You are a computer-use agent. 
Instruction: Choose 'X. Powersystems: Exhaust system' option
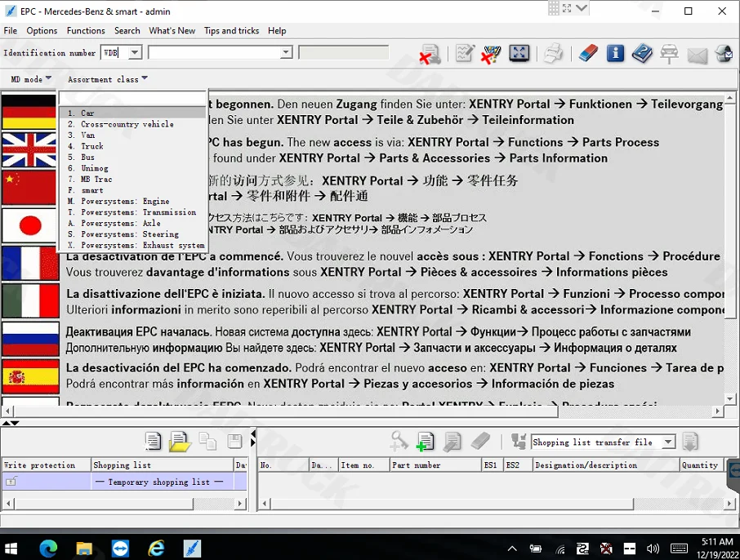click(132, 246)
